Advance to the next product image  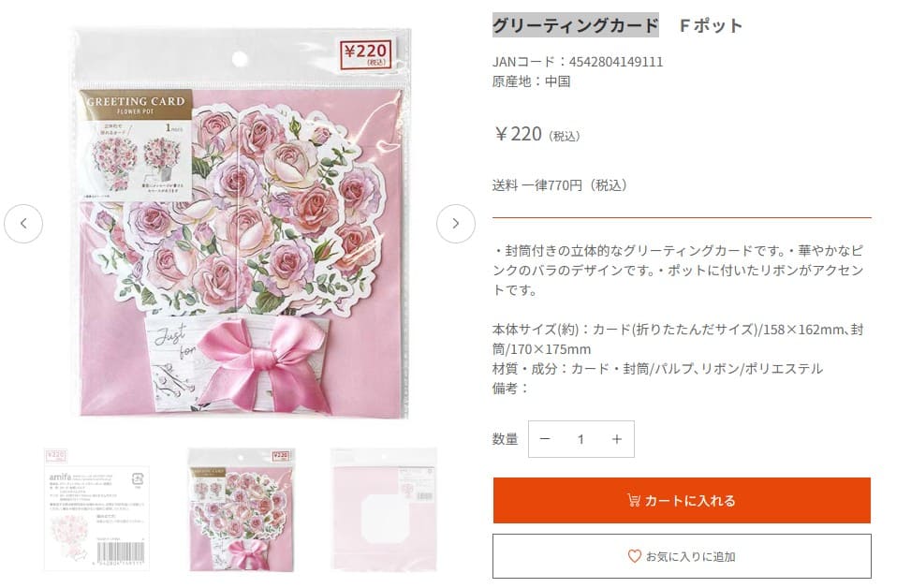click(x=456, y=224)
